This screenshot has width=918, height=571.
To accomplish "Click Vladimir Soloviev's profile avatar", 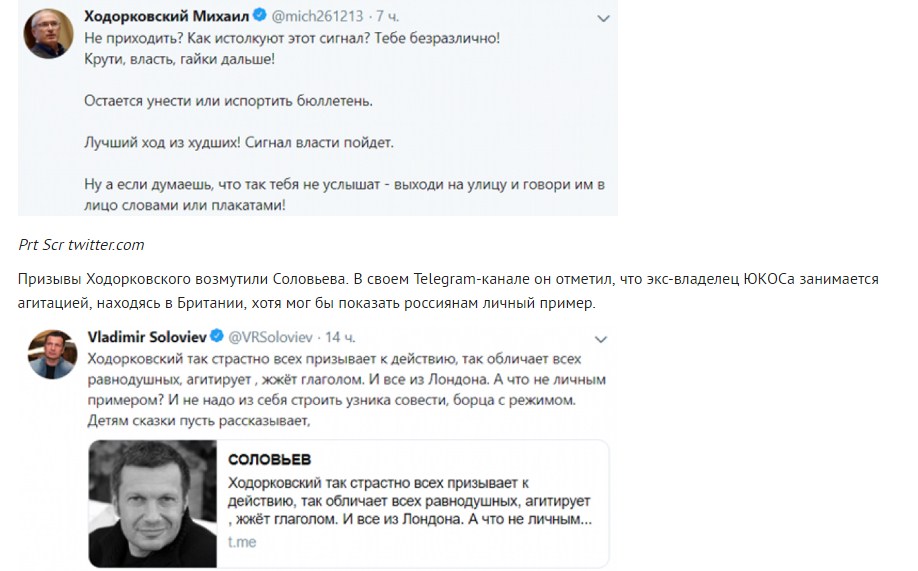I will (x=53, y=354).
